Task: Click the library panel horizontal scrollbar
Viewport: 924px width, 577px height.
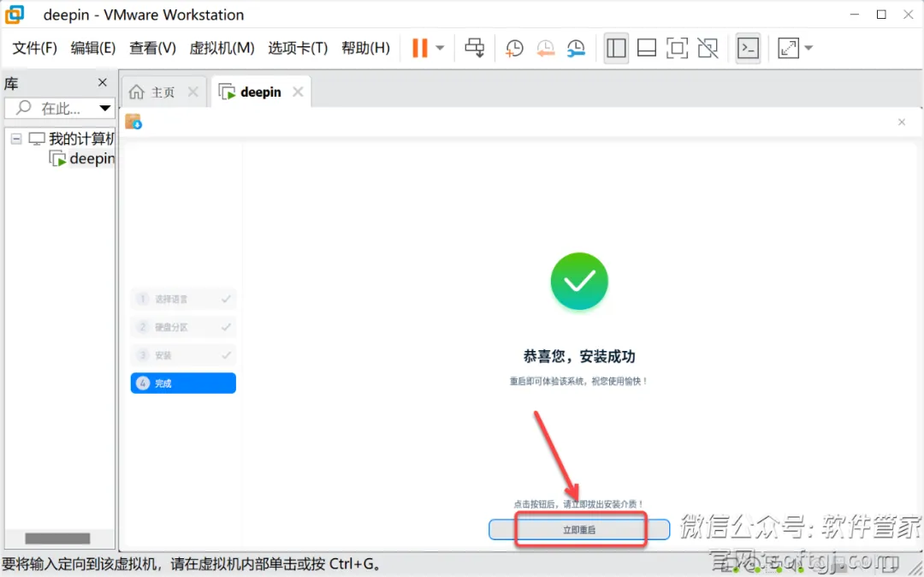Action: (x=57, y=538)
